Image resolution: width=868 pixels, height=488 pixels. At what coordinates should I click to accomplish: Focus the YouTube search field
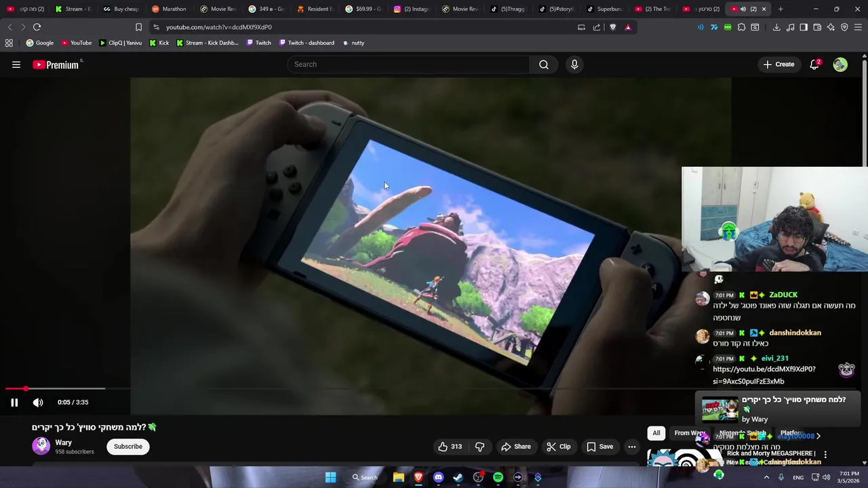coord(408,64)
